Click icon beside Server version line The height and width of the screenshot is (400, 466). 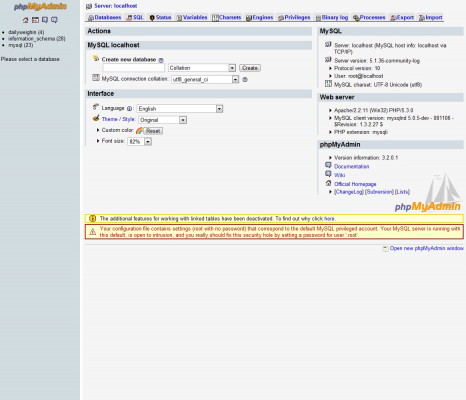[x=328, y=60]
